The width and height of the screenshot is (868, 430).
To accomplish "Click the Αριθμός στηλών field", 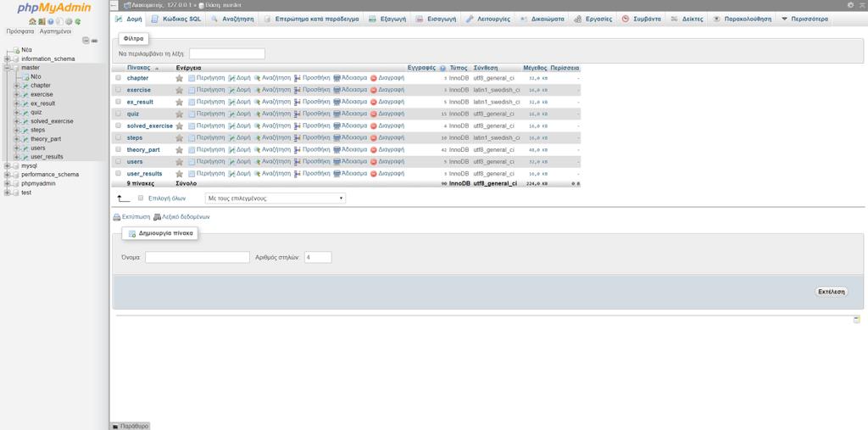I will coord(319,258).
